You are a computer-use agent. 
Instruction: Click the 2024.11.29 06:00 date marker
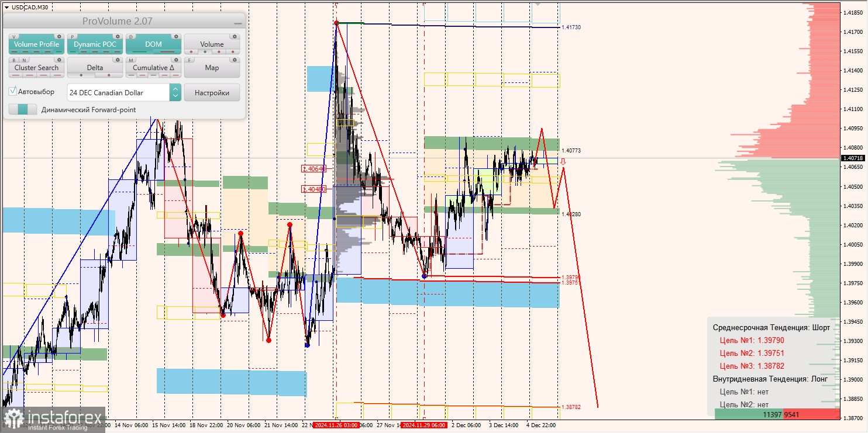(424, 425)
